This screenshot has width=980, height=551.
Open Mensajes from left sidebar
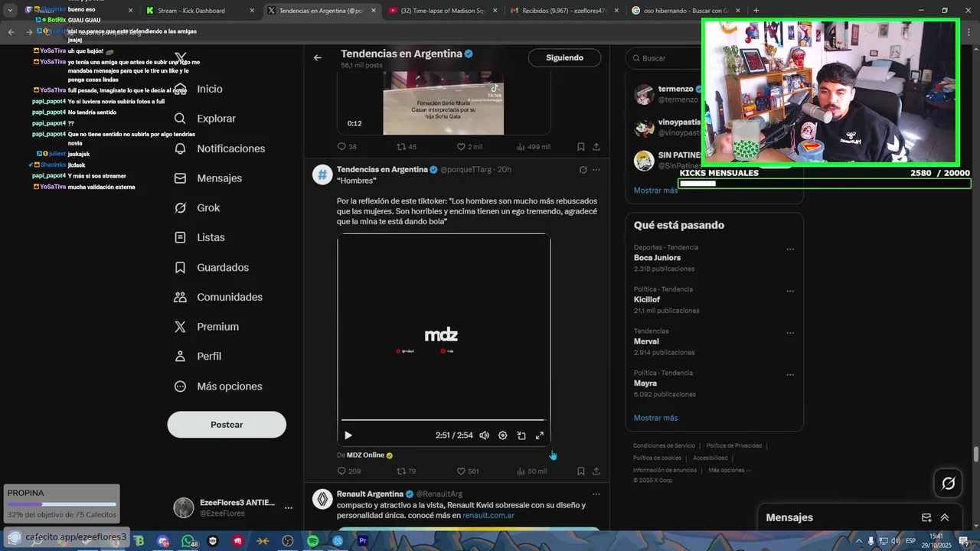[208, 178]
